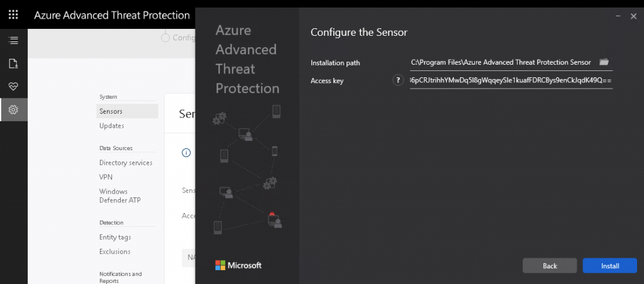The image size is (644, 284).
Task: Click the folder browse icon for installation path
Action: (604, 62)
